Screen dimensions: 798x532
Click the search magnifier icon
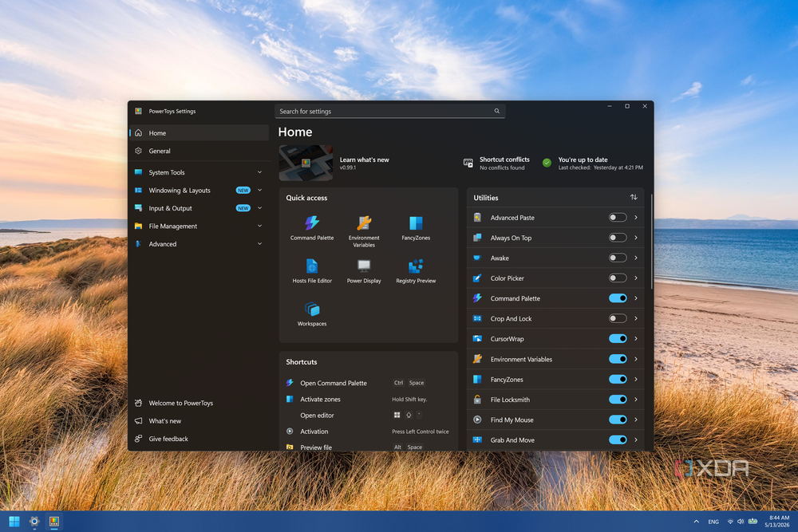point(496,111)
